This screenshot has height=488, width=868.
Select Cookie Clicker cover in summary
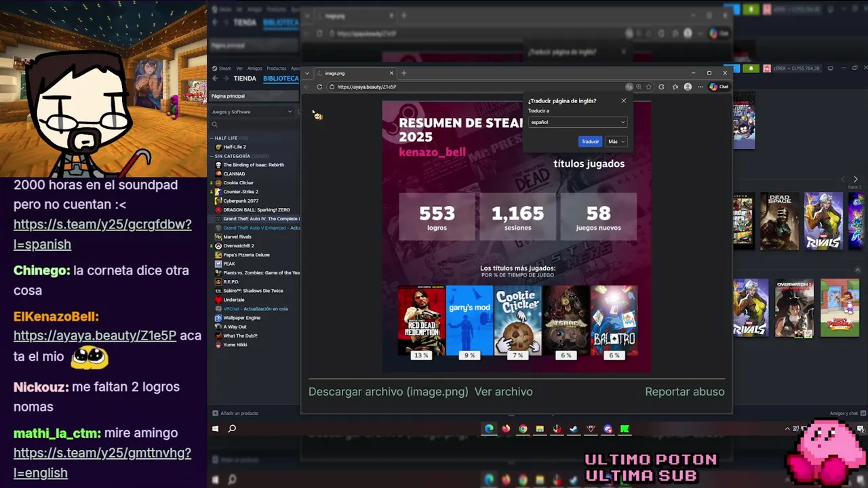pos(517,320)
